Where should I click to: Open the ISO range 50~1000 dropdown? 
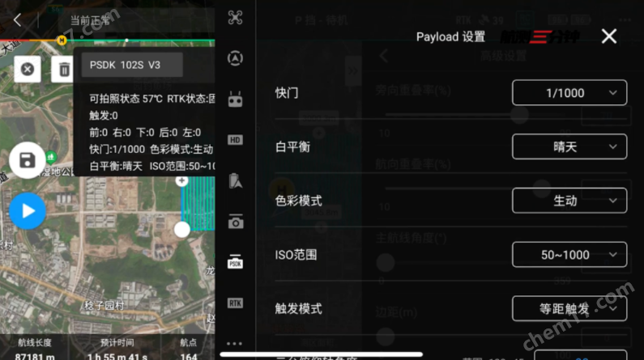[569, 255]
